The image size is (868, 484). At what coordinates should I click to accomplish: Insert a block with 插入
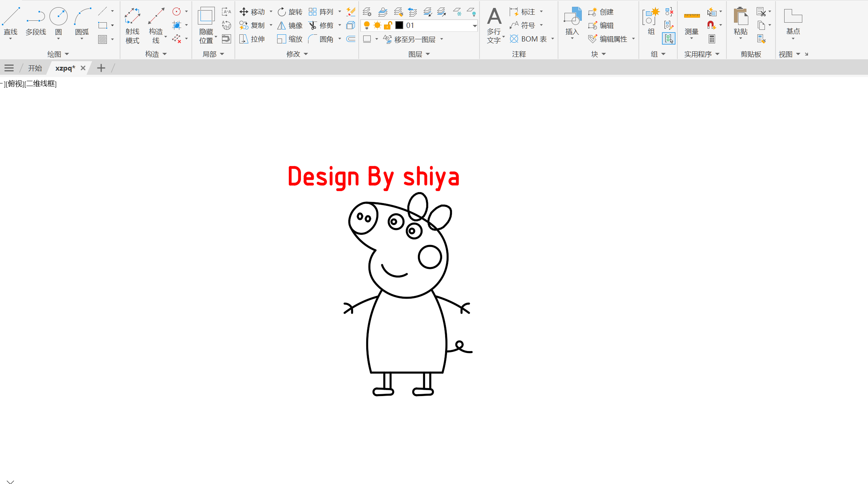(x=572, y=23)
